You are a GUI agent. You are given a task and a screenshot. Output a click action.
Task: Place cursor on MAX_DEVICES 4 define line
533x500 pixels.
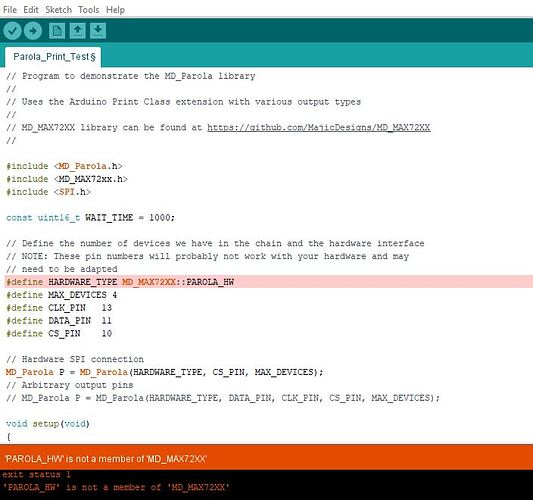[62, 295]
